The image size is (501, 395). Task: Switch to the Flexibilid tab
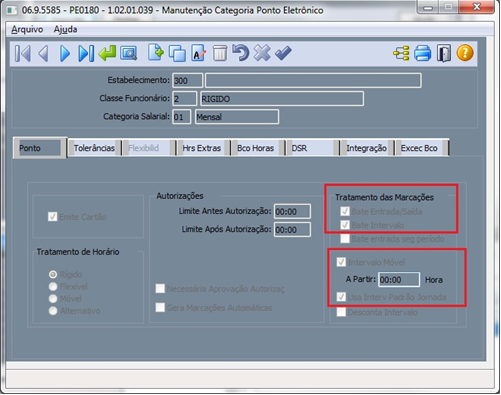(x=149, y=148)
